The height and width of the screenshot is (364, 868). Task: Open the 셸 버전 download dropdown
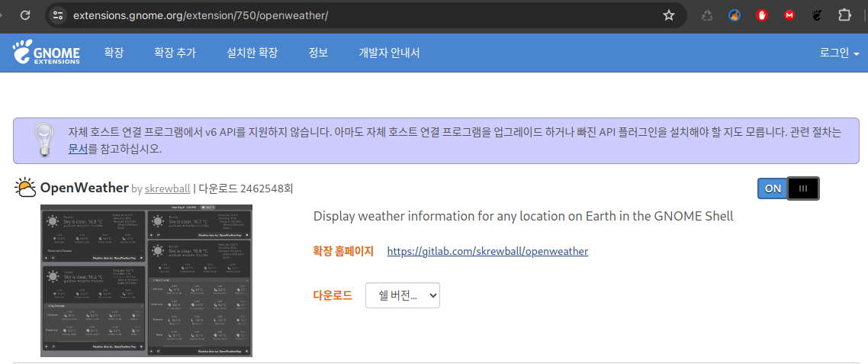[403, 295]
